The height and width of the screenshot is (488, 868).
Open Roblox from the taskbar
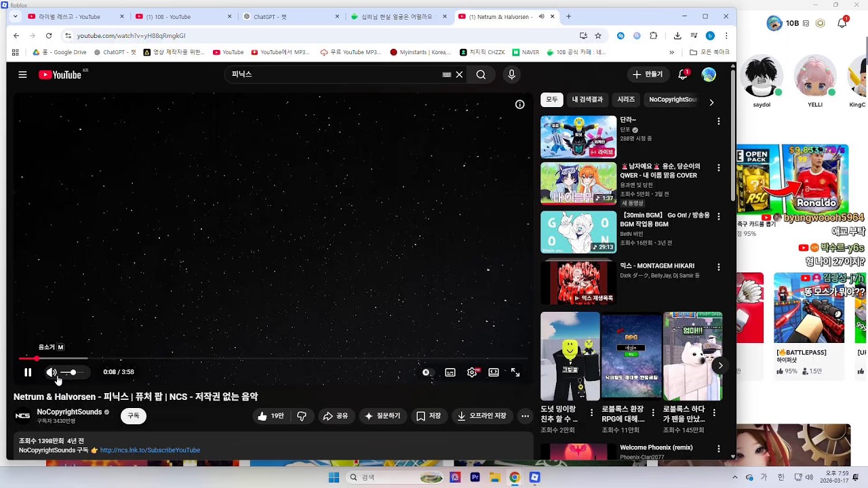[534, 477]
